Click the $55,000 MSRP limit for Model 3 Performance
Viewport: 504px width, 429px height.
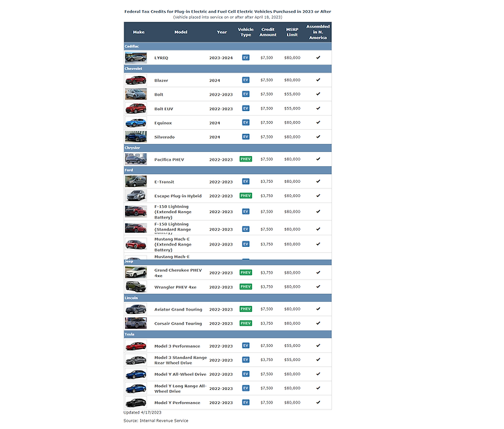(292, 346)
